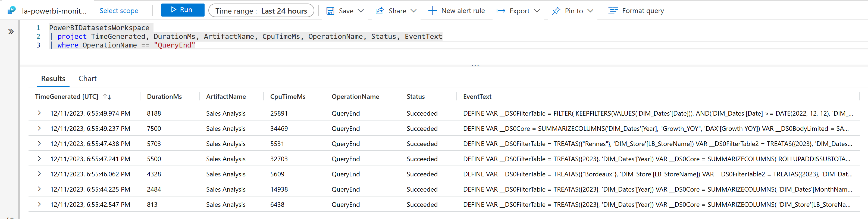
Task: Click the Share arrow icon
Action: [x=380, y=11]
